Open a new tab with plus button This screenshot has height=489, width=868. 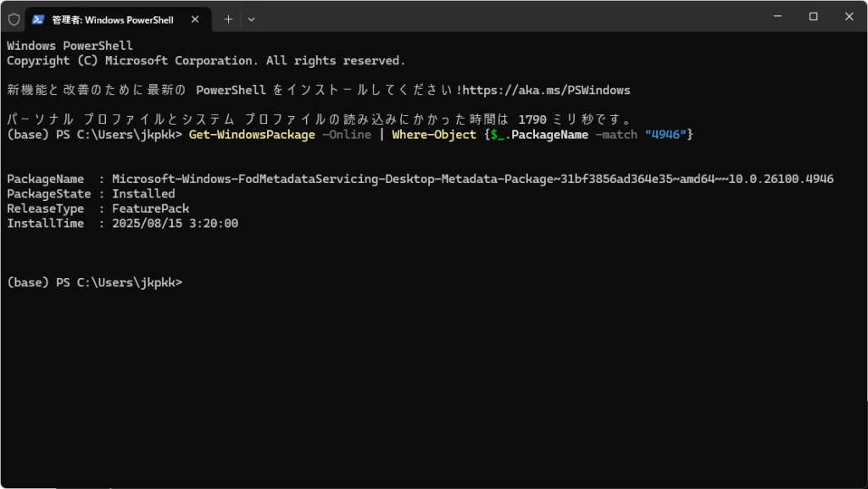(x=228, y=19)
